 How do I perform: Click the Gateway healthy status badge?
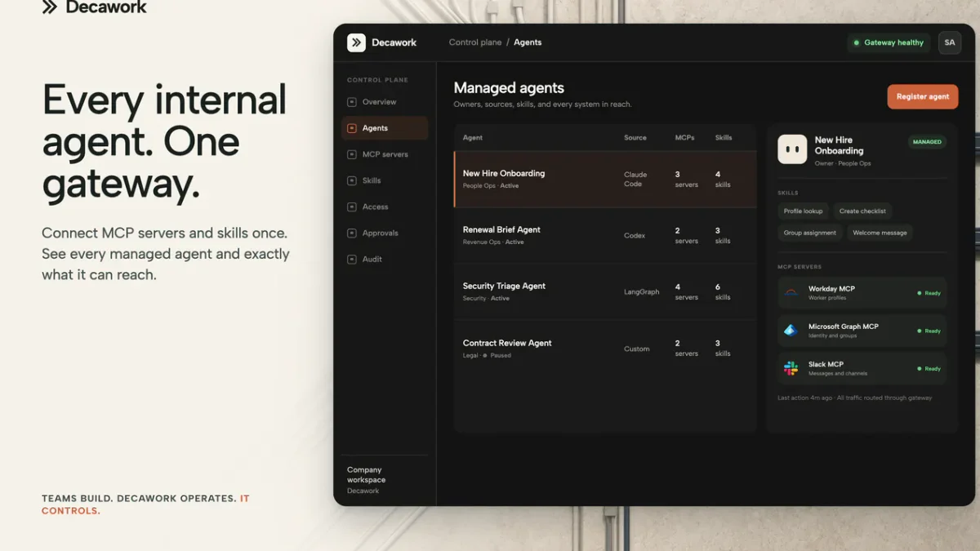click(889, 42)
